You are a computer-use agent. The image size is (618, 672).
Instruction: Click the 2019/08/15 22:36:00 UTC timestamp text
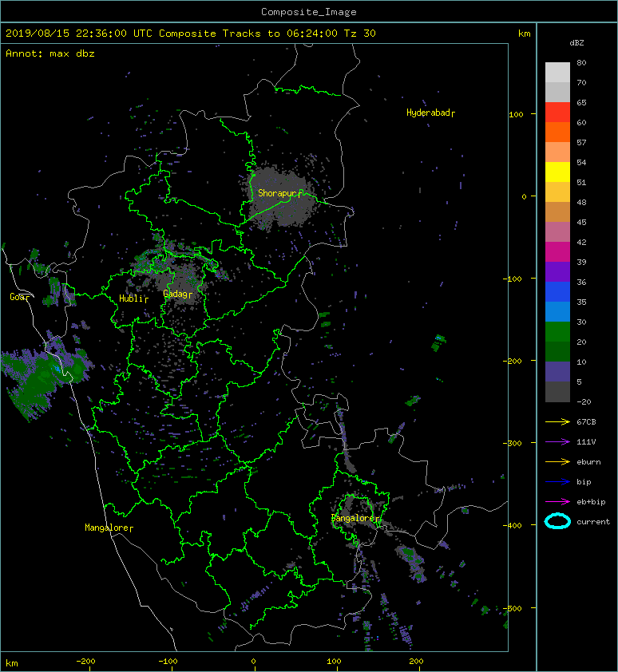pos(78,33)
